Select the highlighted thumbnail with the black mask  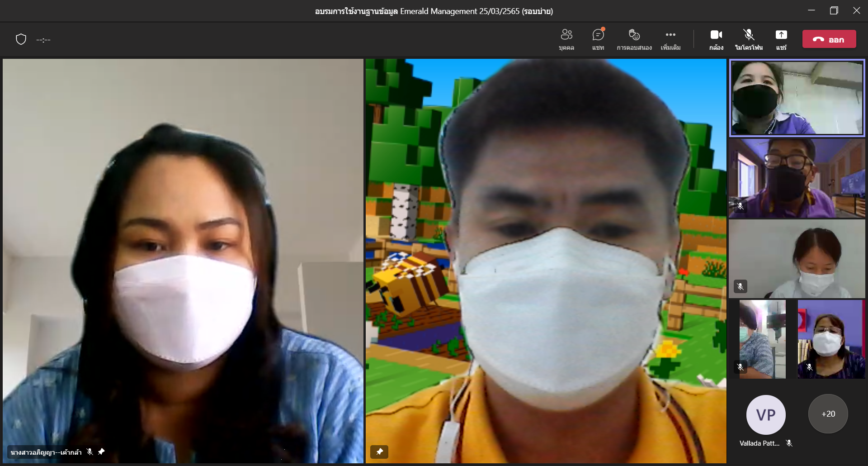(797, 98)
